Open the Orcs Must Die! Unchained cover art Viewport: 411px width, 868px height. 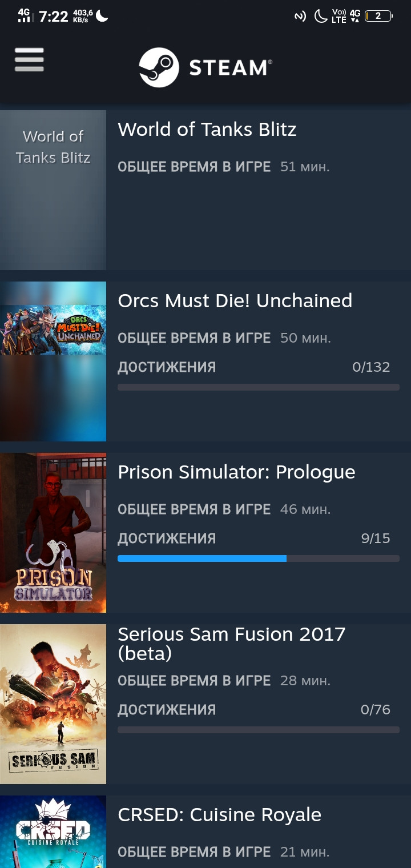pos(53,361)
